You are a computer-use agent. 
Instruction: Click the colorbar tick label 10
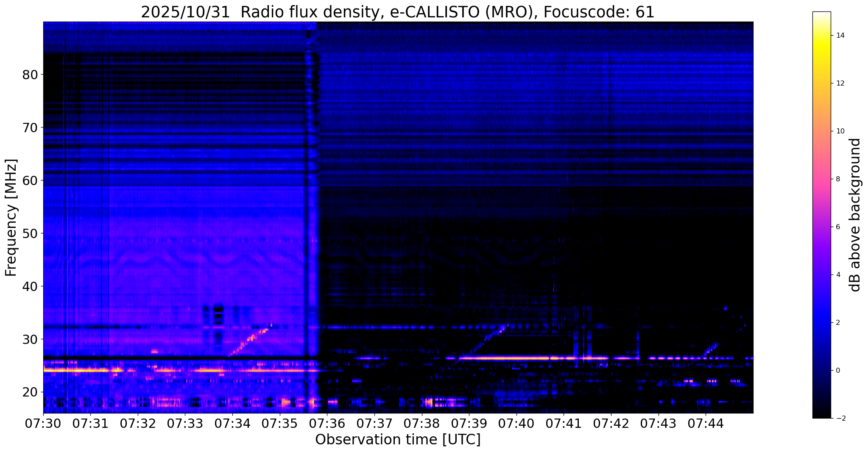click(x=840, y=131)
